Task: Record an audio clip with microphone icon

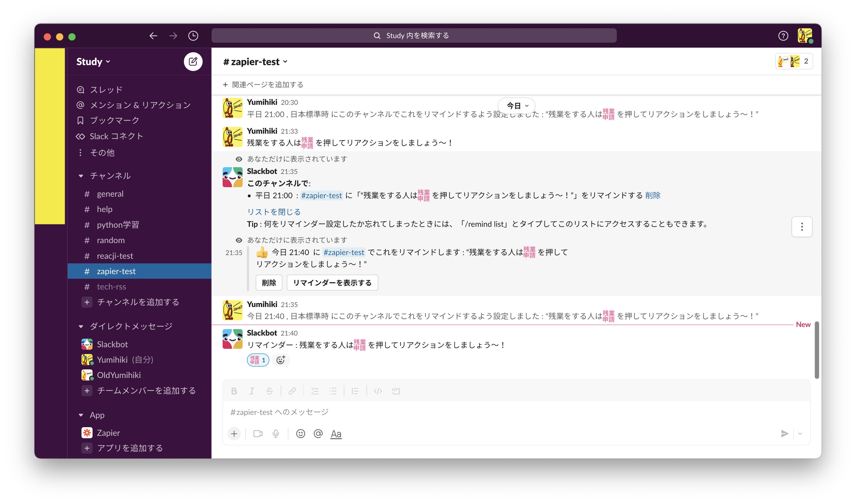Action: click(275, 434)
